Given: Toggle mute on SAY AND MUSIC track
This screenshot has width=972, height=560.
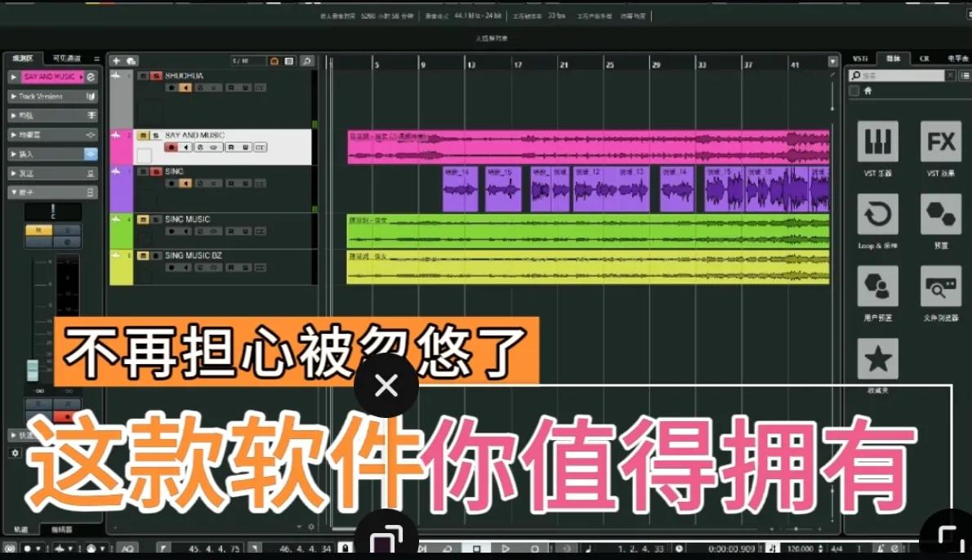Looking at the screenshot, I should click(143, 135).
